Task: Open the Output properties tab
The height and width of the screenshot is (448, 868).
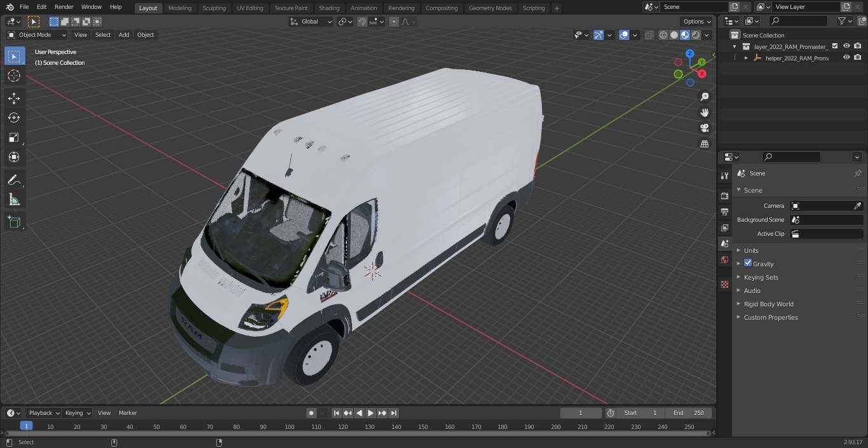Action: (x=724, y=212)
